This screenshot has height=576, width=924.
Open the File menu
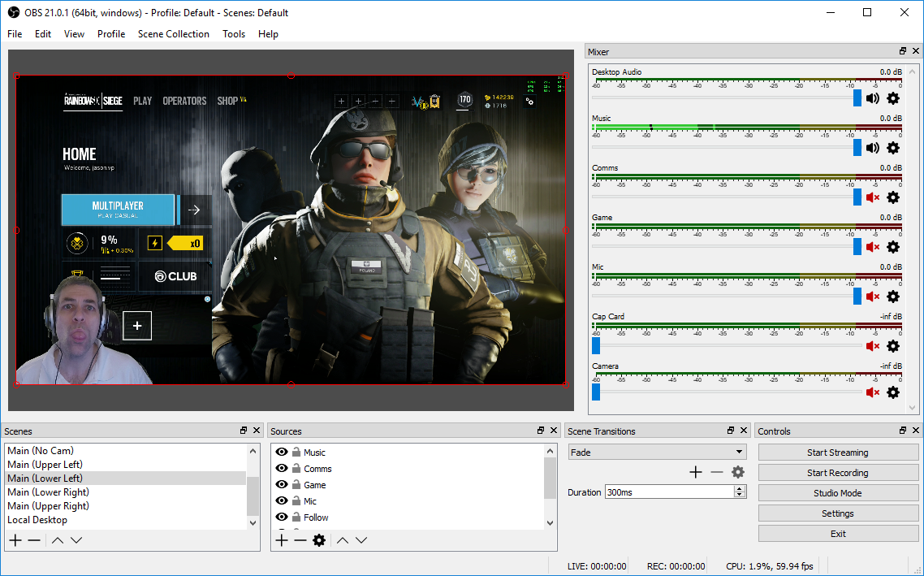pyautogui.click(x=15, y=33)
